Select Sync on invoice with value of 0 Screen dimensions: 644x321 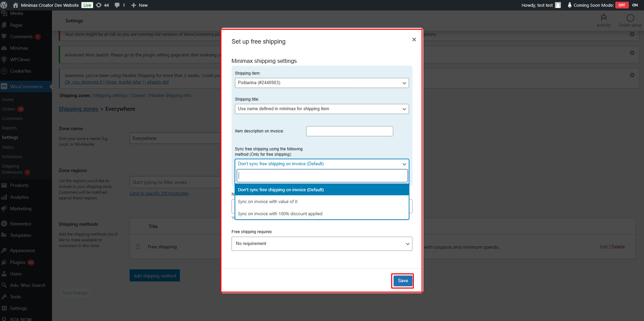(x=268, y=202)
